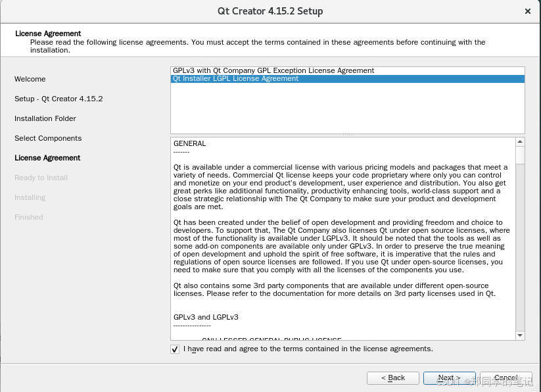The width and height of the screenshot is (541, 392).
Task: Click the Next button to continue installation
Action: pyautogui.click(x=449, y=378)
